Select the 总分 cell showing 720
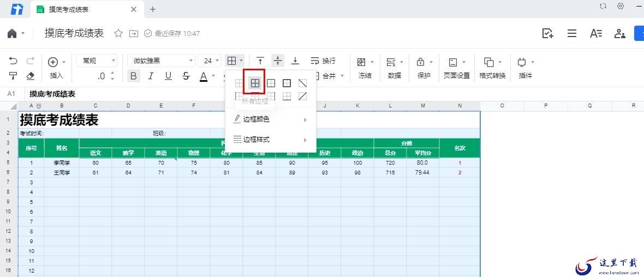This screenshot has width=644, height=277. [x=390, y=162]
